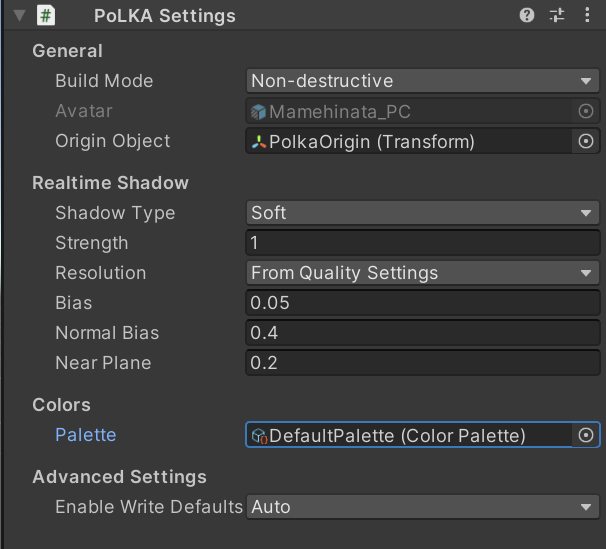
Task: Click the blue Palette property label
Action: [85, 435]
